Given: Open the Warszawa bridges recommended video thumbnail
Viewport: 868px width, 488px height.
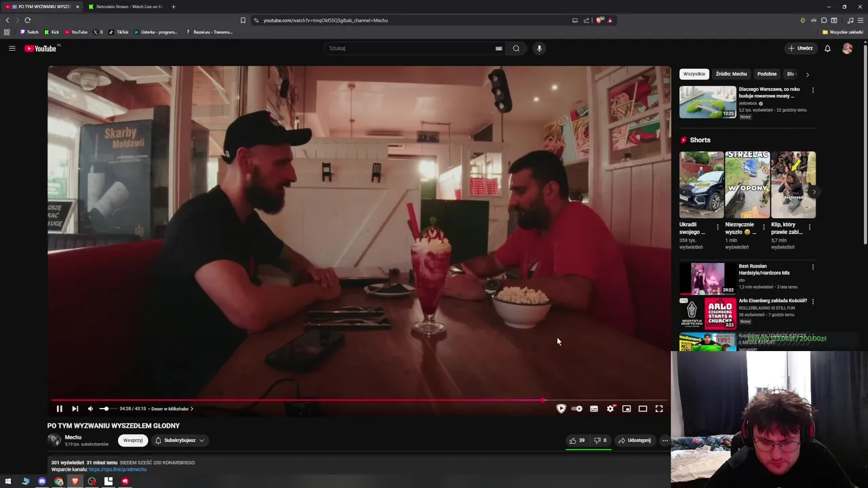Looking at the screenshot, I should [x=708, y=102].
